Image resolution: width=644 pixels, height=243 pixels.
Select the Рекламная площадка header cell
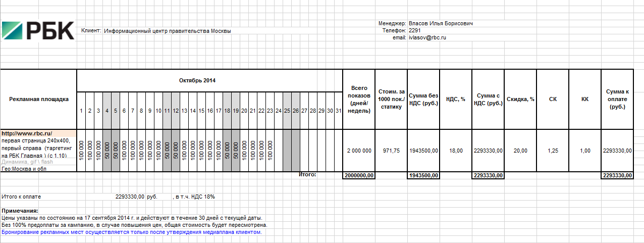pyautogui.click(x=39, y=99)
